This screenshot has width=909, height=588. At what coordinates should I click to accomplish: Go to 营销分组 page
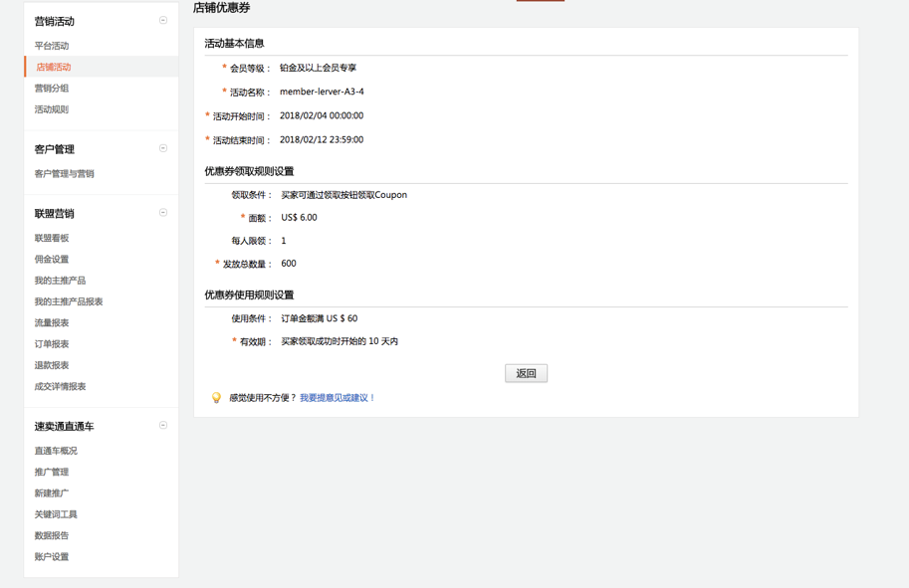52,89
